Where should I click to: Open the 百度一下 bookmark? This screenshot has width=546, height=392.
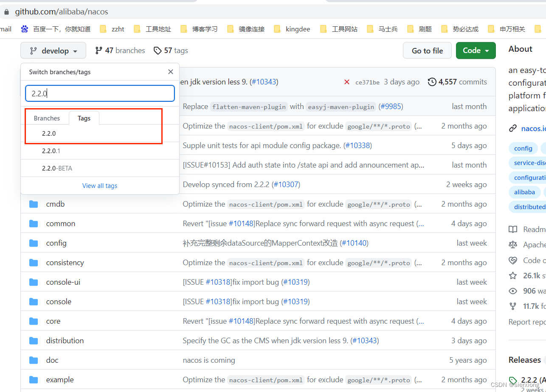56,29
